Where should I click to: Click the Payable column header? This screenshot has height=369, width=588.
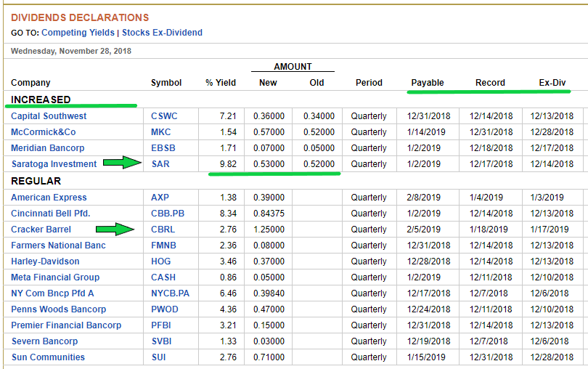pyautogui.click(x=428, y=83)
